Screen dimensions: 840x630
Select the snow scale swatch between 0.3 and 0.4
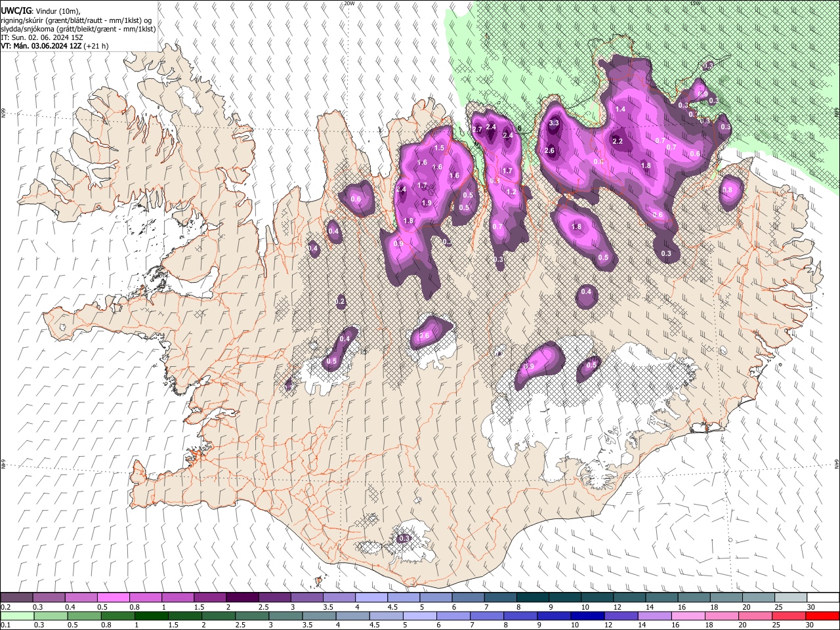pos(49,597)
